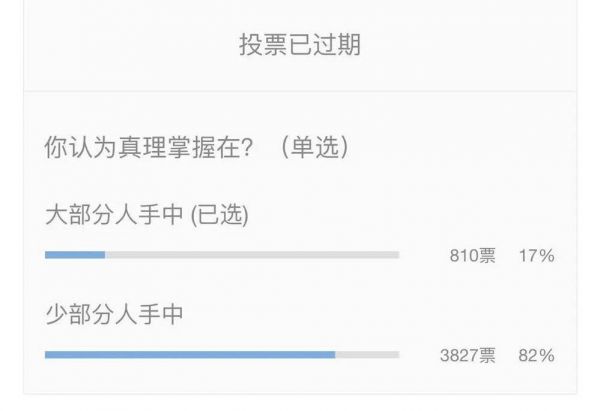Select the 少部分人手中 option
Viewport: 600px width, 411px height.
(114, 314)
